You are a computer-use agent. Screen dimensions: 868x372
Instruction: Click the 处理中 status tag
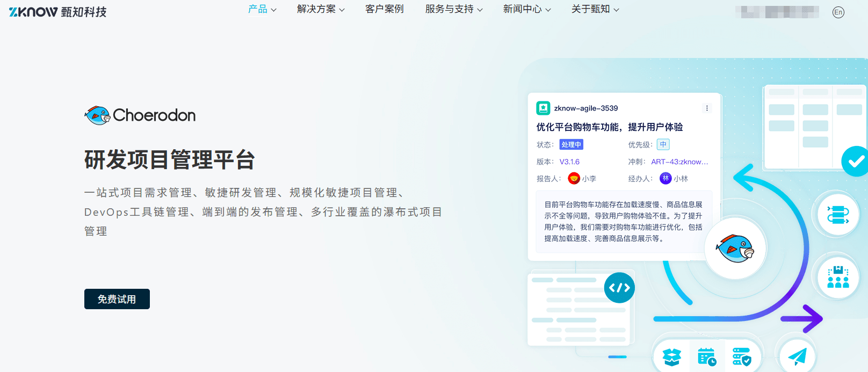[571, 144]
